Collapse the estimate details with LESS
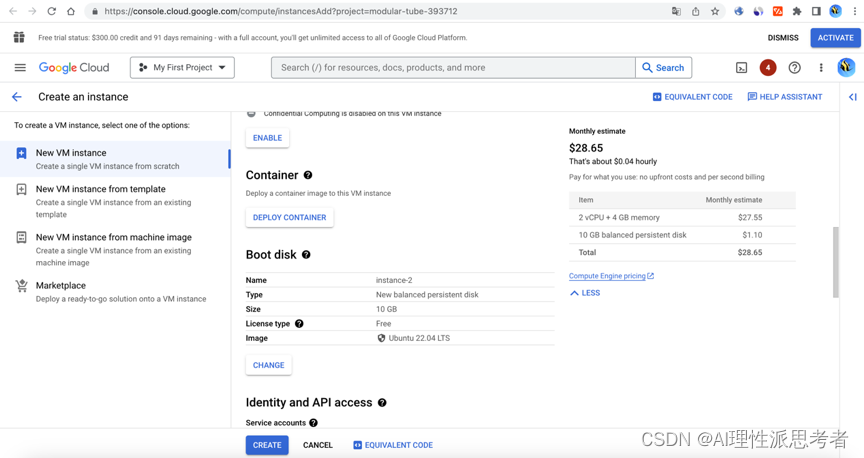 [585, 293]
